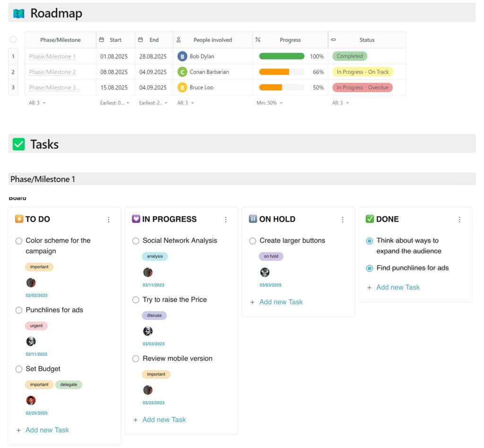Click the percent icon in the Progress column header
Screen dimensions: 484x448
258,40
